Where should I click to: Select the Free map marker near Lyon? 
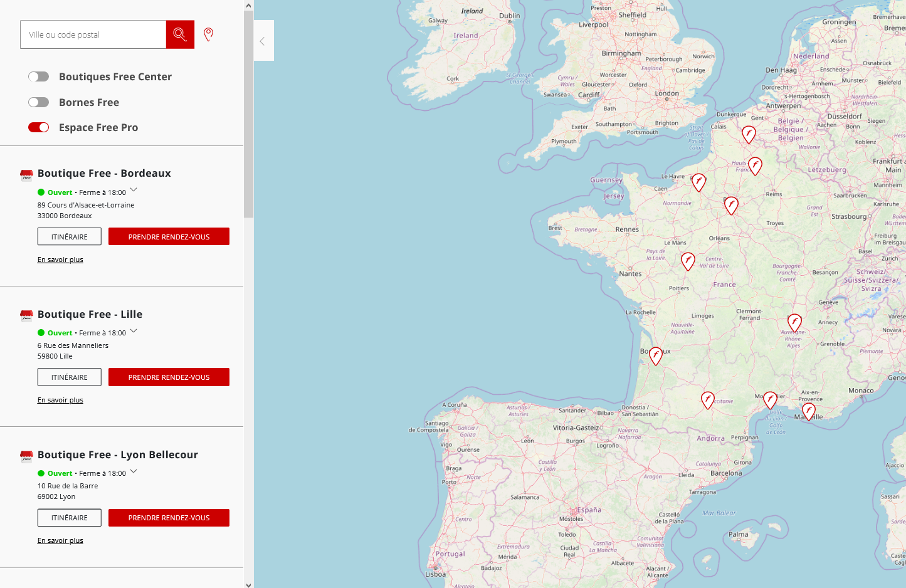pos(794,322)
